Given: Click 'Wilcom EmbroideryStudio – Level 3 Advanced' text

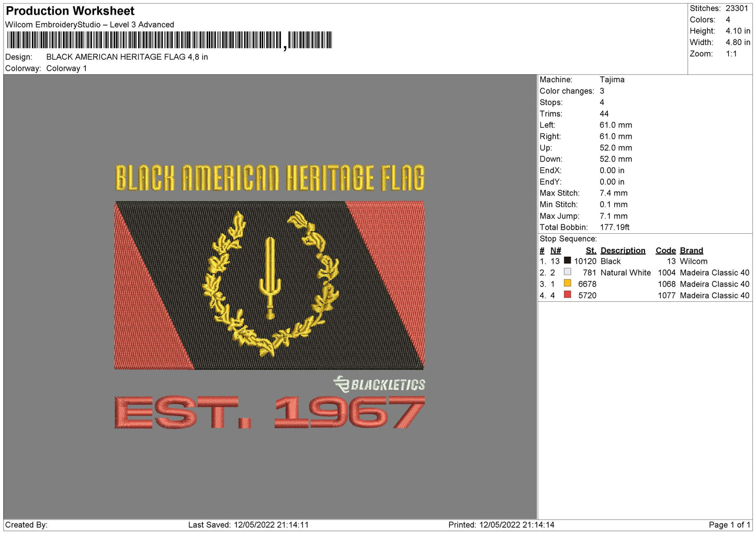Looking at the screenshot, I should point(89,25).
